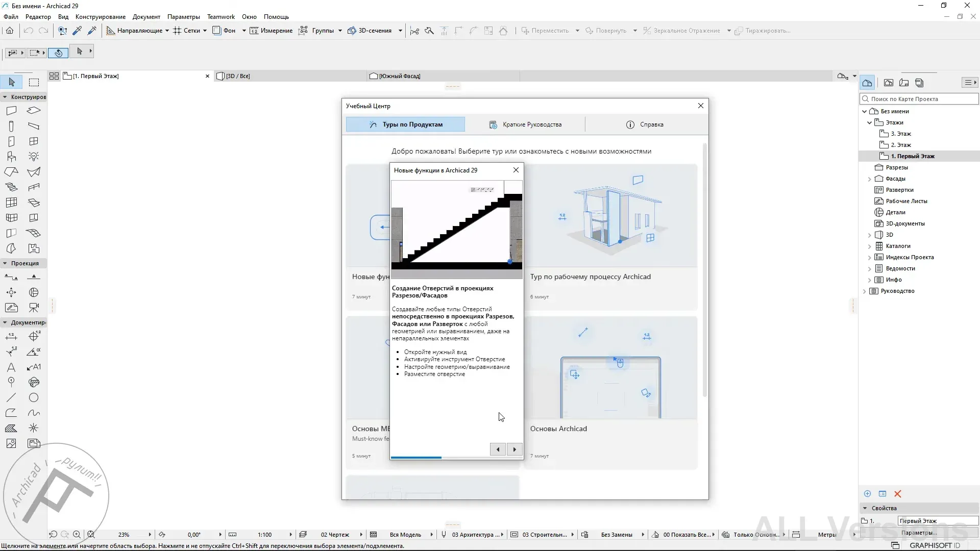Screen dimensions: 980x551
Task: Click the progress bar in features popup
Action: pyautogui.click(x=456, y=458)
